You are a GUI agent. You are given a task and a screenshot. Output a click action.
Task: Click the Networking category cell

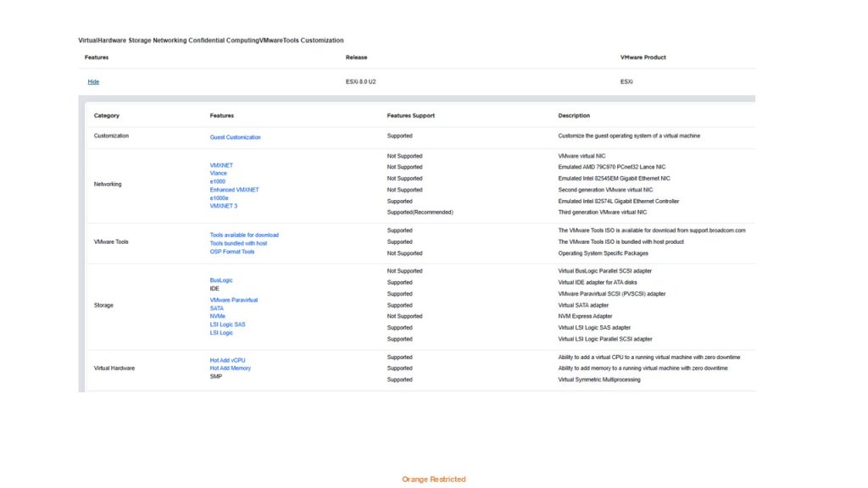point(108,184)
